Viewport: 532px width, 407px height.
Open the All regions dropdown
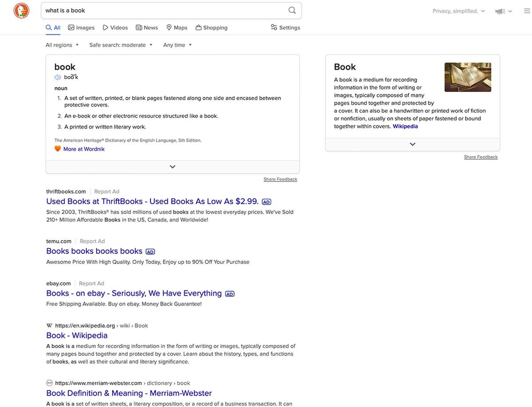click(62, 45)
